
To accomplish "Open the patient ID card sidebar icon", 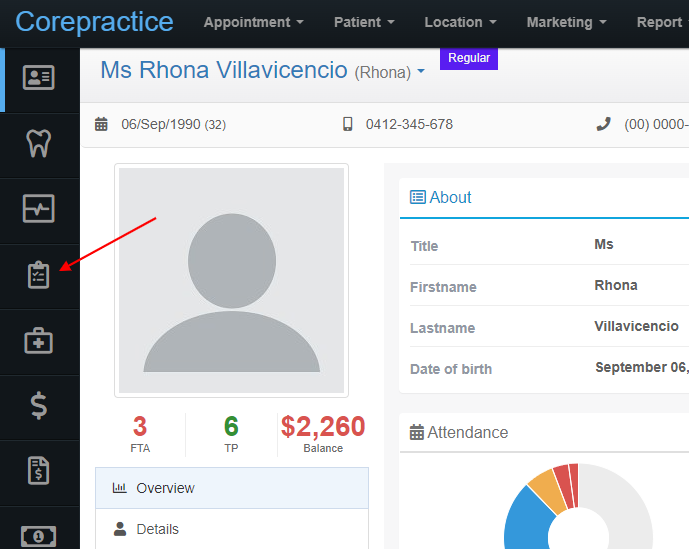I will [x=39, y=77].
